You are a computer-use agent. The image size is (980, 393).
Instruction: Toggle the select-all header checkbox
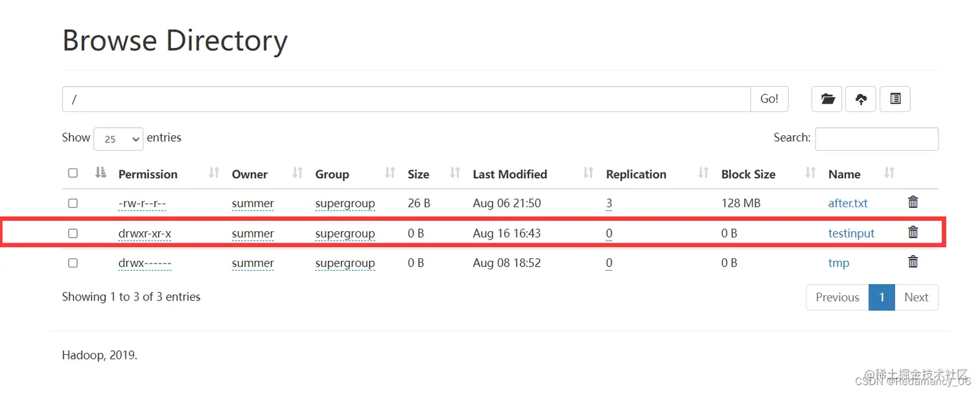pos(73,173)
